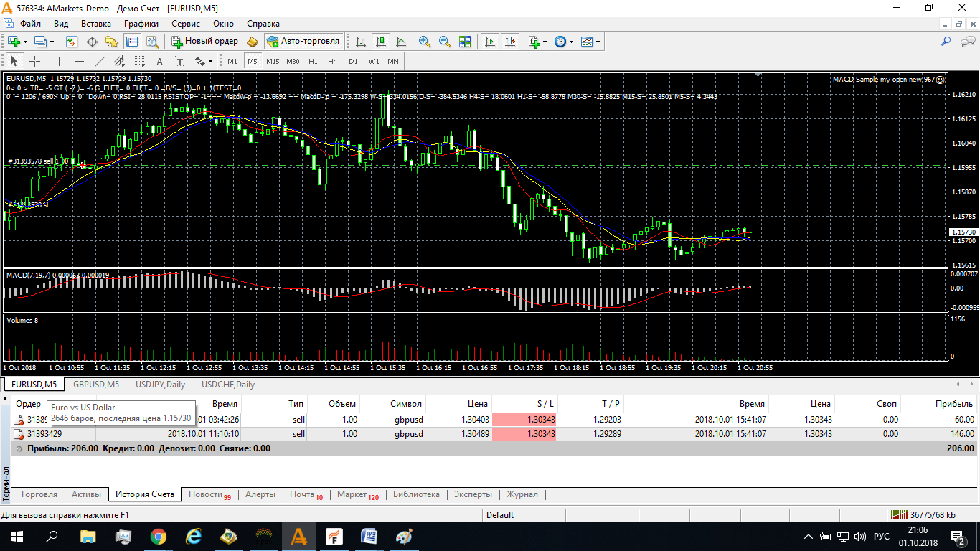Open the Market Watch window icon

72,42
